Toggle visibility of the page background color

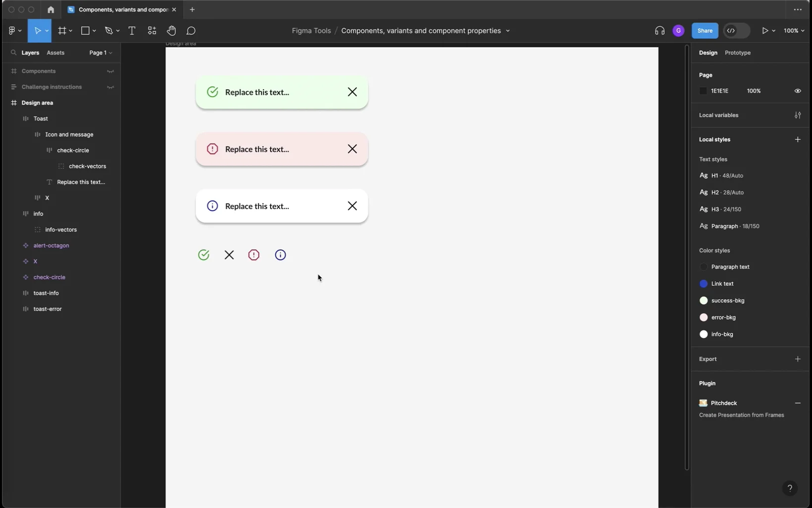point(798,91)
